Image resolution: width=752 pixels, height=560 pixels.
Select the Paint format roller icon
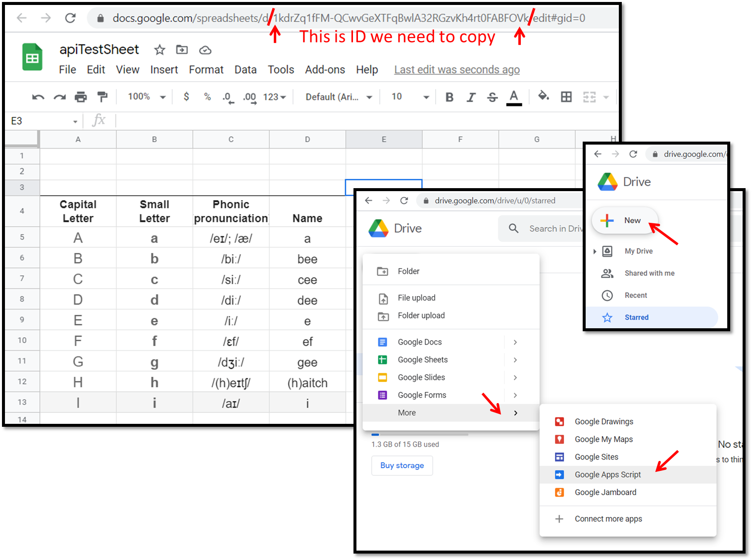[x=102, y=97]
